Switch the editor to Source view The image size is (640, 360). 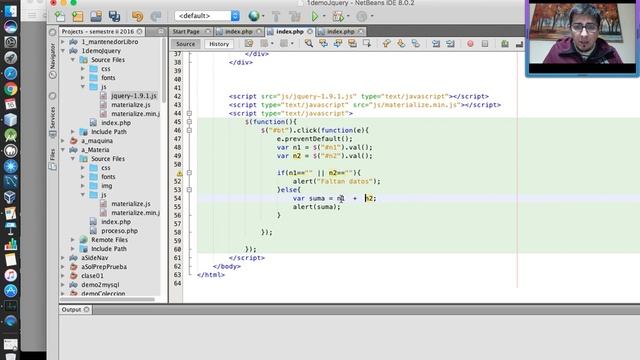pos(186,44)
